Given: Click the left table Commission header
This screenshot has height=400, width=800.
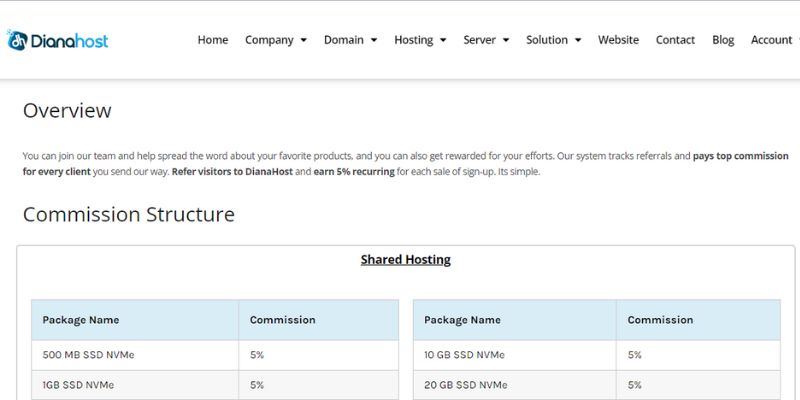Looking at the screenshot, I should [x=318, y=320].
